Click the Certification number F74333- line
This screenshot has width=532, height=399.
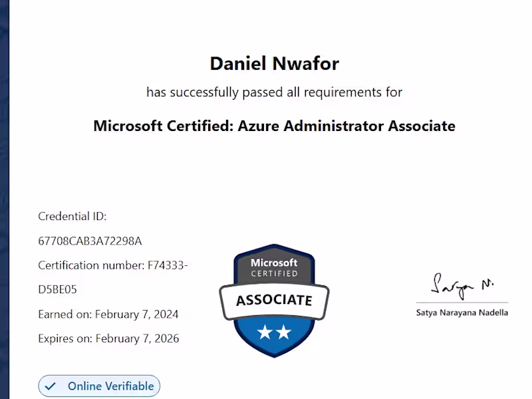click(113, 265)
